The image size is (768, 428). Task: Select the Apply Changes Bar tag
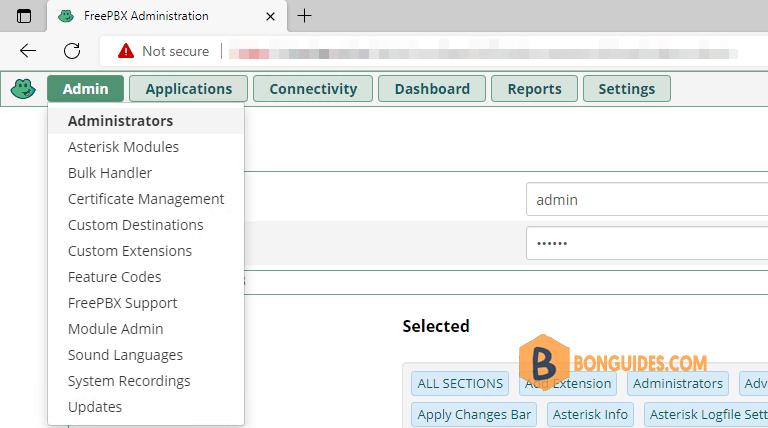474,414
